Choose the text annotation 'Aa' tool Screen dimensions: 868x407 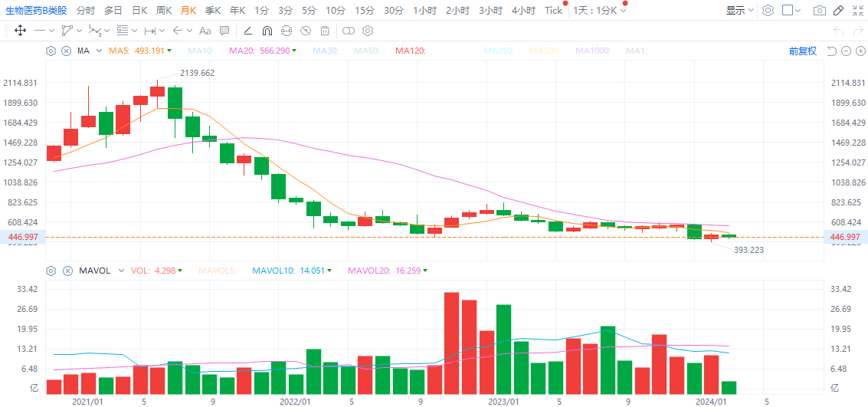(x=205, y=31)
